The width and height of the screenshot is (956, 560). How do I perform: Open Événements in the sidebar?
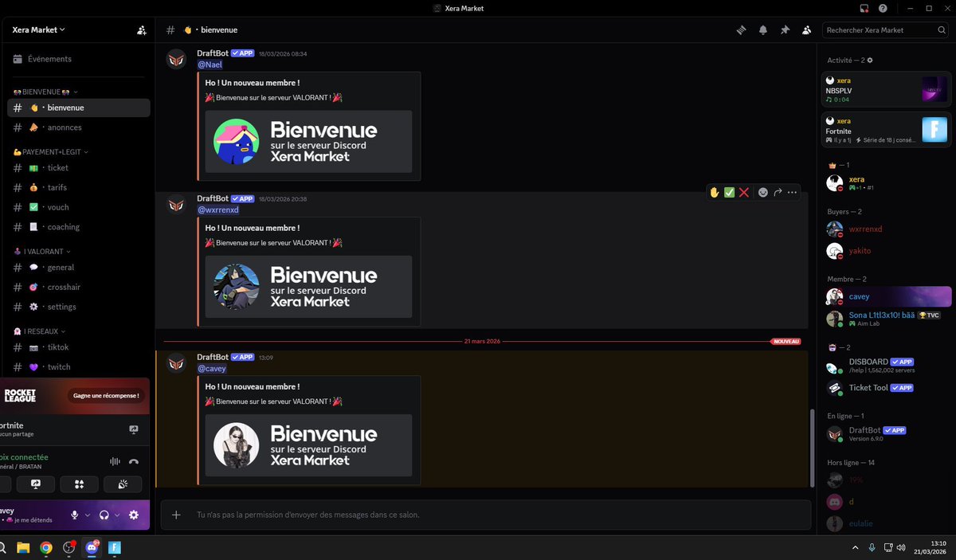(x=78, y=59)
